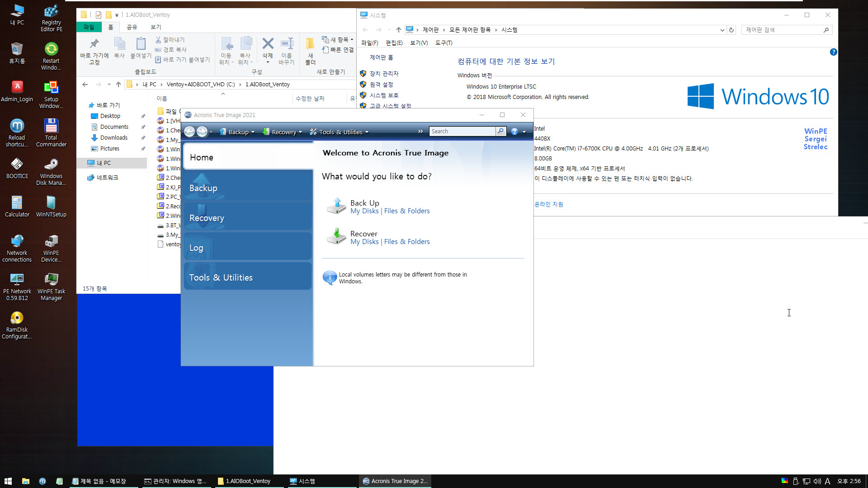
Task: Click 제어판 검색 search box
Action: point(787,30)
